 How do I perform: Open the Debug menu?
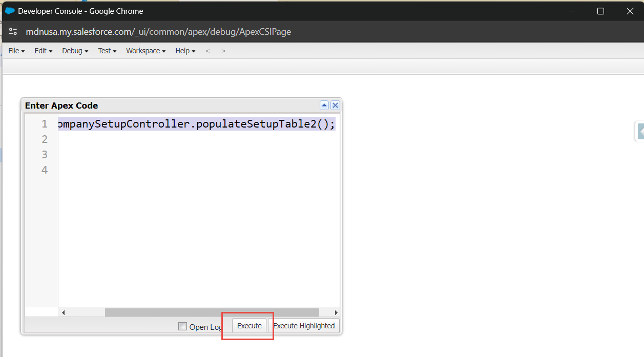[x=75, y=51]
